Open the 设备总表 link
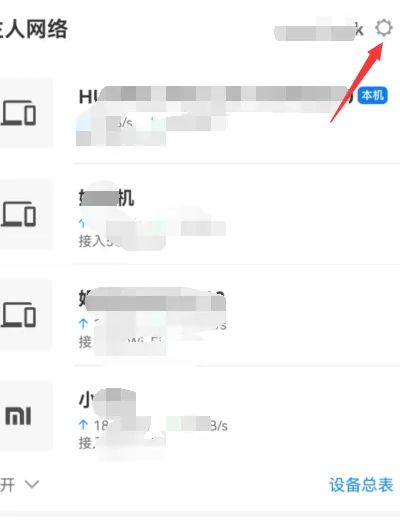 click(x=361, y=485)
